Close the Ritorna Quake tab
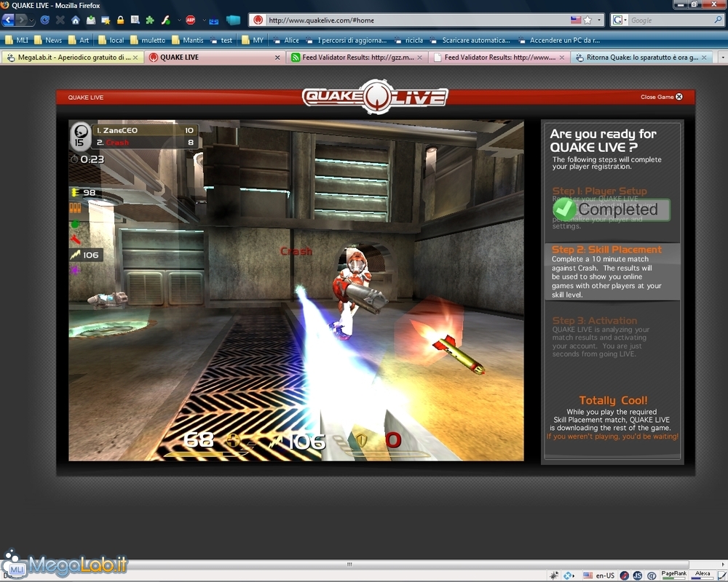The width and height of the screenshot is (728, 582). click(x=704, y=57)
